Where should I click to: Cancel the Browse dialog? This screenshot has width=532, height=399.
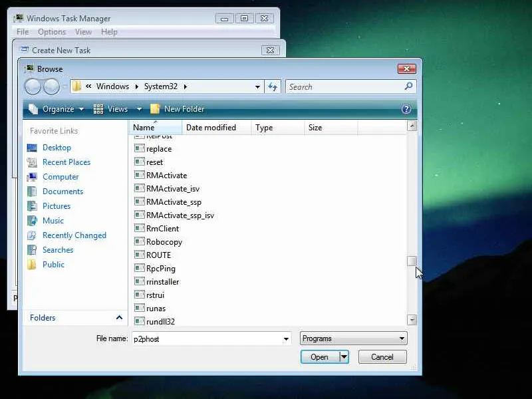point(382,357)
